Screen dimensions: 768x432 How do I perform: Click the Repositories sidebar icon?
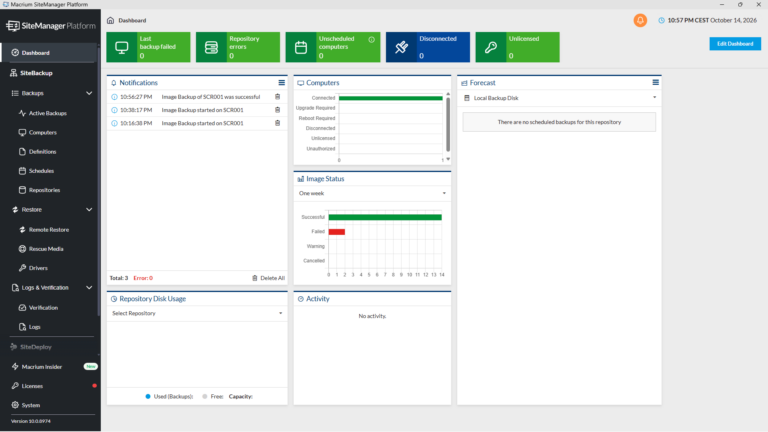click(x=22, y=190)
